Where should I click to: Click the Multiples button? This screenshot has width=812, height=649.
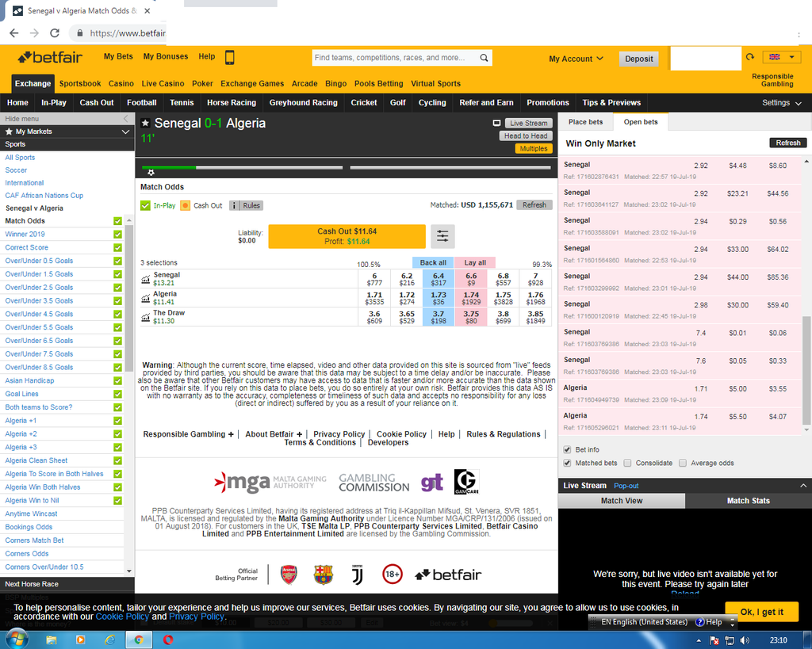tap(534, 148)
